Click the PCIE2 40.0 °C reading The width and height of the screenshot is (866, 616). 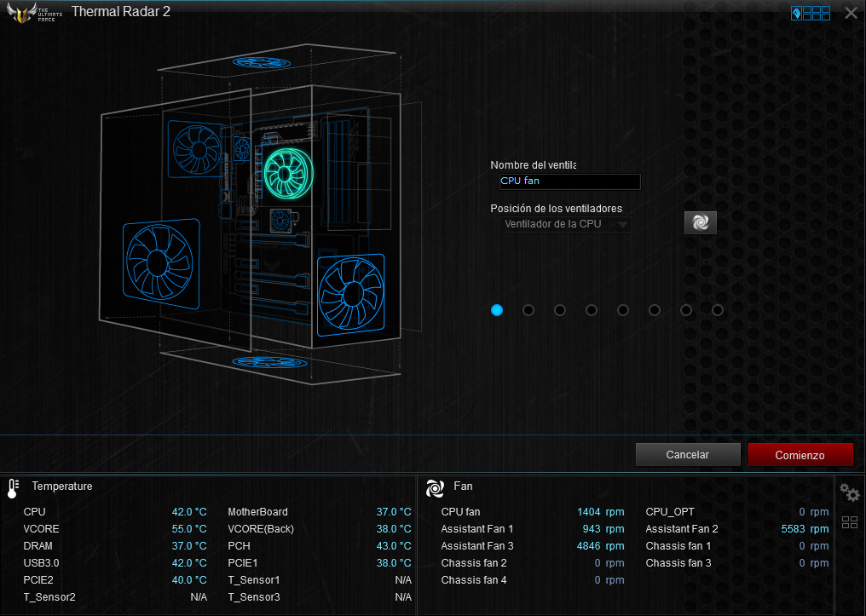click(x=189, y=580)
